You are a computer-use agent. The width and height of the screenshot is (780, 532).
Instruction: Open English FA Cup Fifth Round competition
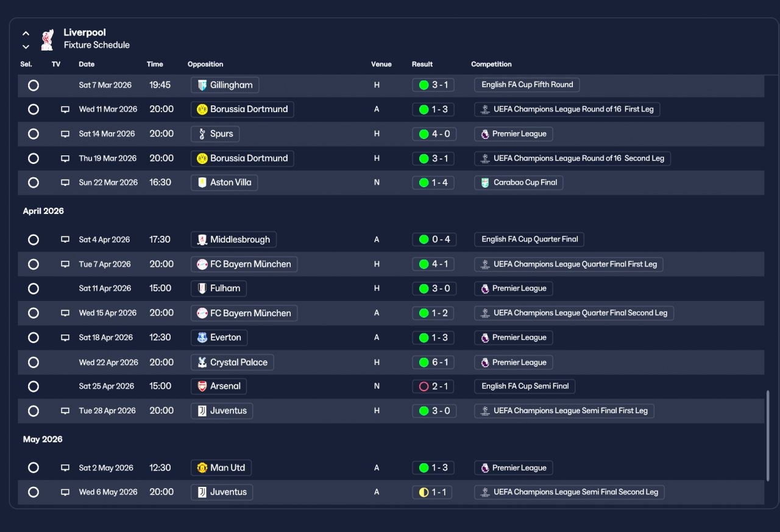527,85
